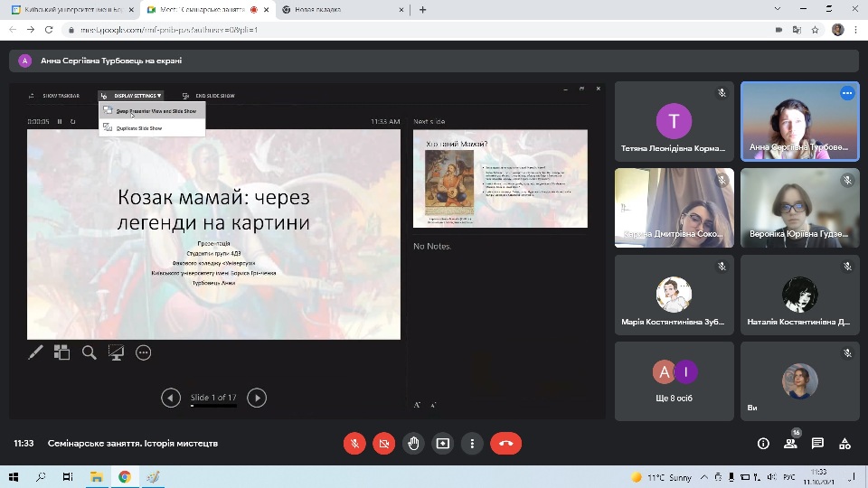This screenshot has height=488, width=868.
Task: Turn on the camera in Meet
Action: pyautogui.click(x=384, y=443)
